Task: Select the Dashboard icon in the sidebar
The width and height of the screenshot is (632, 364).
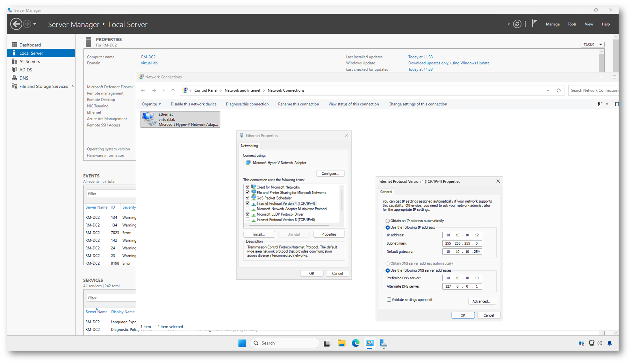Action: coord(14,45)
